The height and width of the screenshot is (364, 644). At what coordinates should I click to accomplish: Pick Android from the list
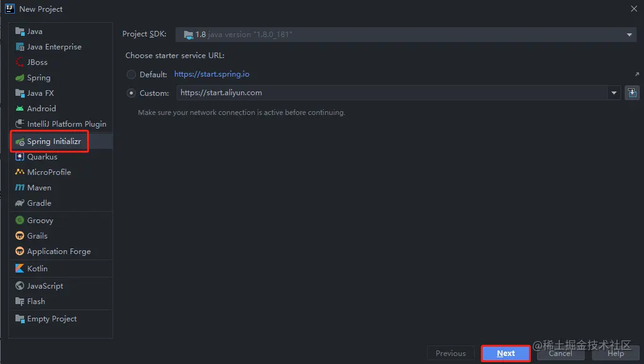click(x=41, y=109)
